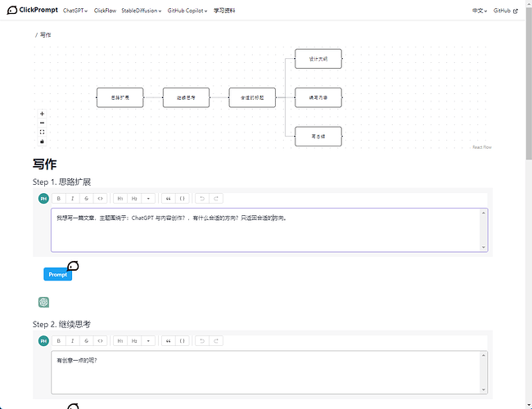Expand heading dropdown in Step 1 toolbar
The image size is (532, 409).
pyautogui.click(x=148, y=198)
